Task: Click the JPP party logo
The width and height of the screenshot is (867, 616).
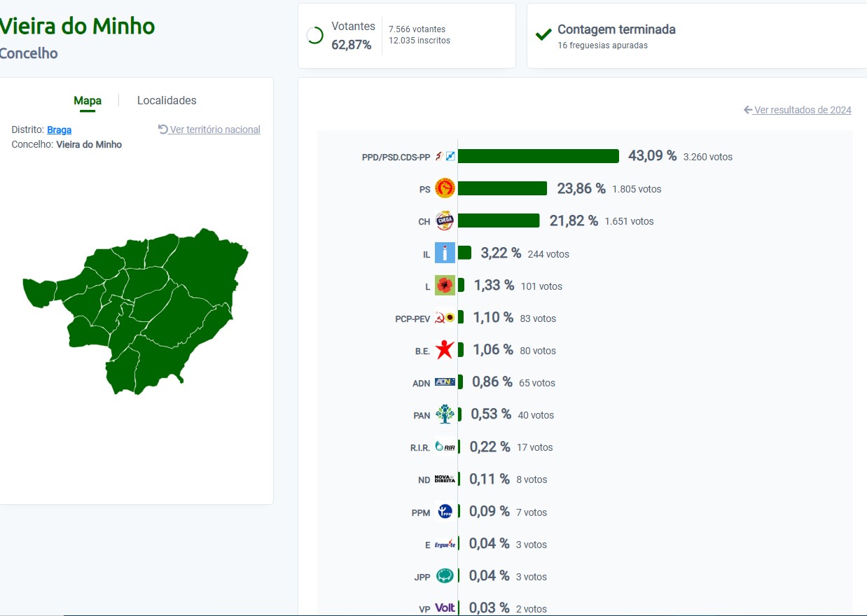Action: point(445,576)
